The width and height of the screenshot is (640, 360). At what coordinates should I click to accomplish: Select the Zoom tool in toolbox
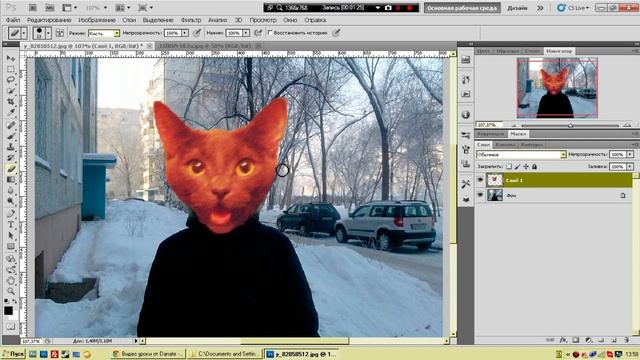click(11, 291)
